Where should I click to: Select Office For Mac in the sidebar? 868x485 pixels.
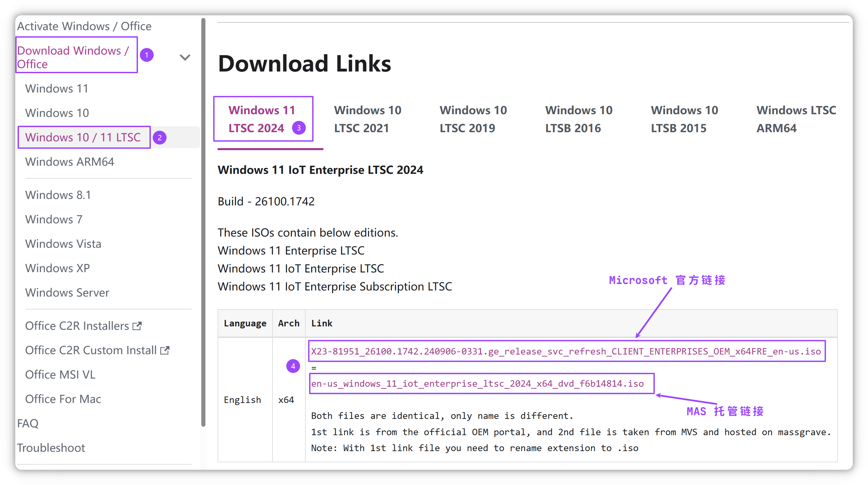(63, 399)
